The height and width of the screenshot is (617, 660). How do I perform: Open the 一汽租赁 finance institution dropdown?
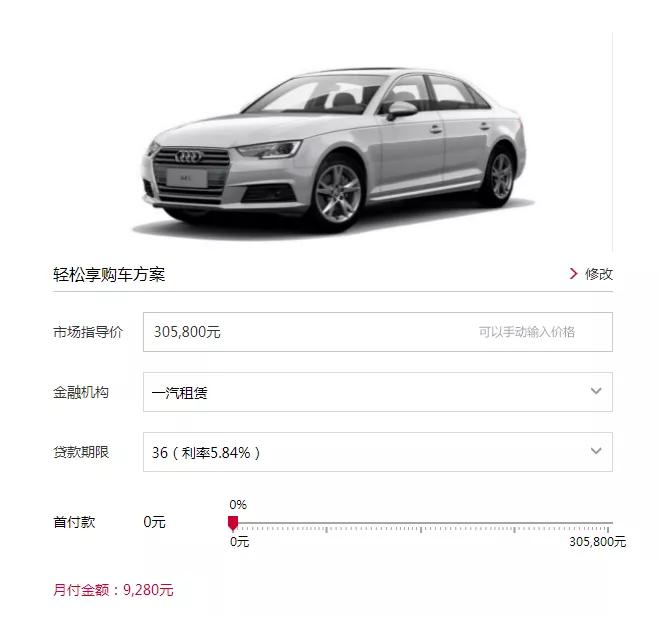[x=378, y=392]
